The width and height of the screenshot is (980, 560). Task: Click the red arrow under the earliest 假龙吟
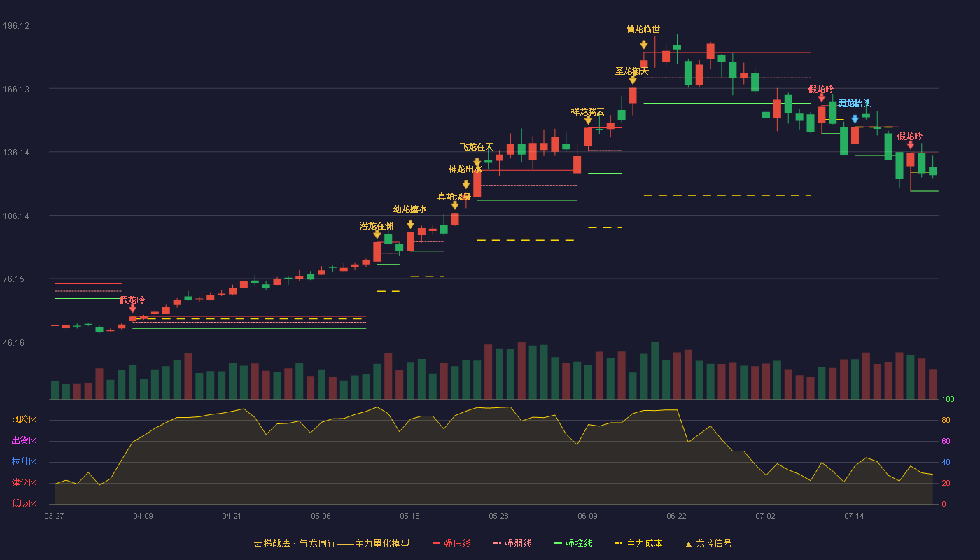pyautogui.click(x=132, y=308)
